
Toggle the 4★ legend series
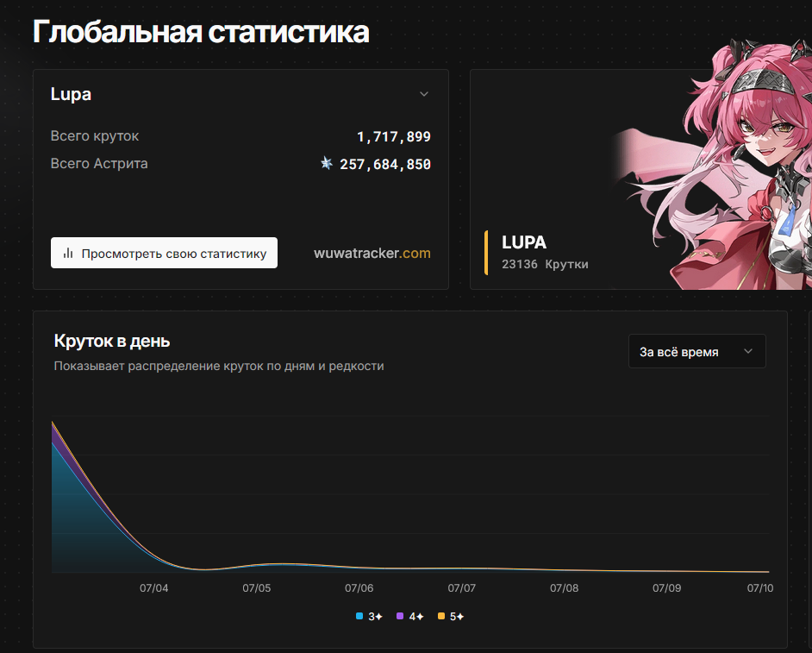pyautogui.click(x=410, y=616)
